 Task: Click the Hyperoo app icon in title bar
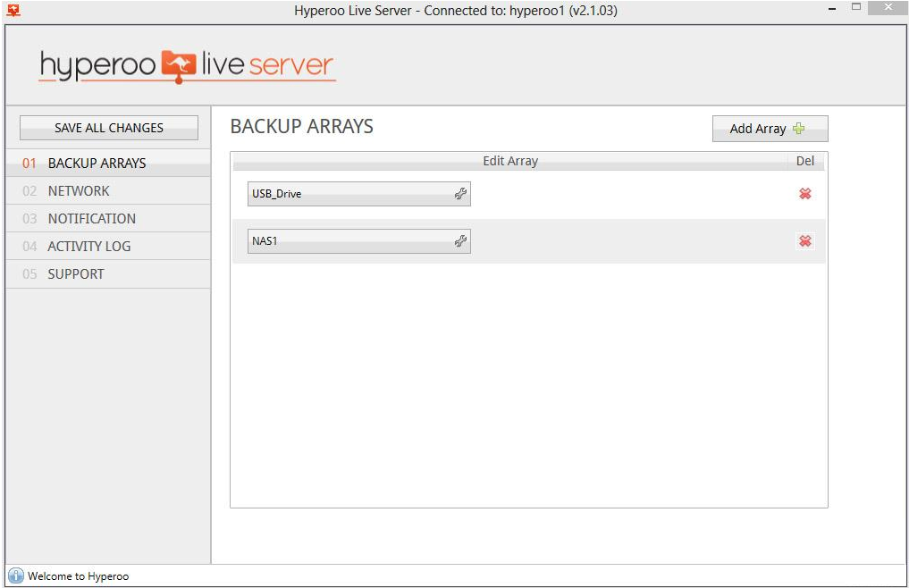click(x=13, y=11)
